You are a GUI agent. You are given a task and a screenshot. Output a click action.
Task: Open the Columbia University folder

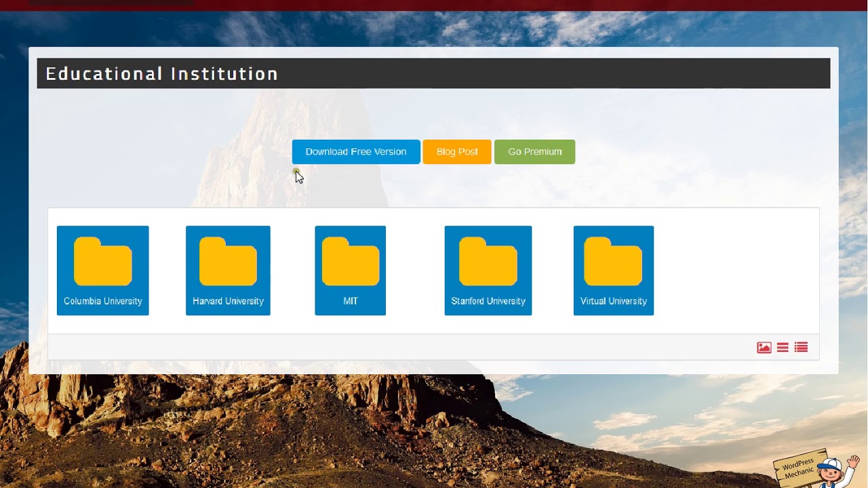click(102, 270)
